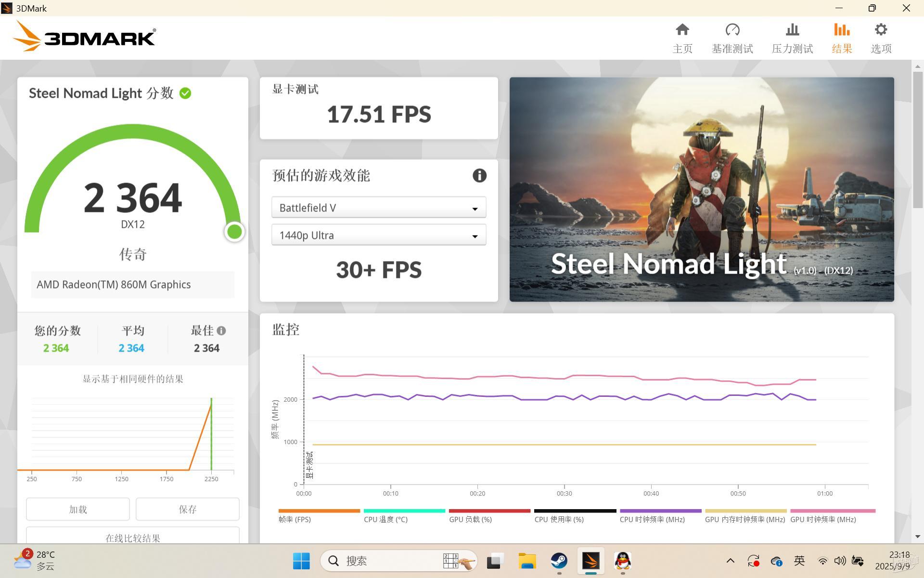Click the Load result button

coord(78,509)
